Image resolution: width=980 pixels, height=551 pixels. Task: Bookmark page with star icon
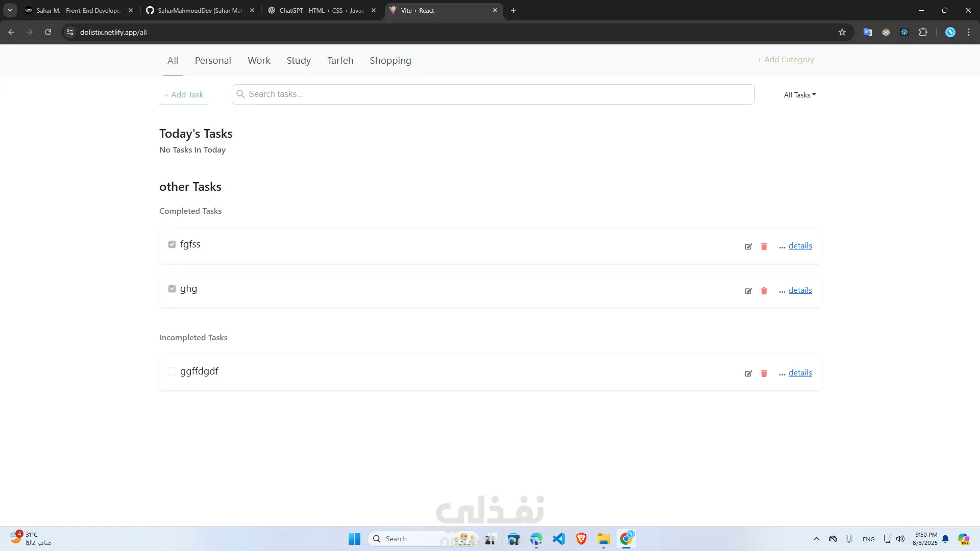click(x=842, y=32)
